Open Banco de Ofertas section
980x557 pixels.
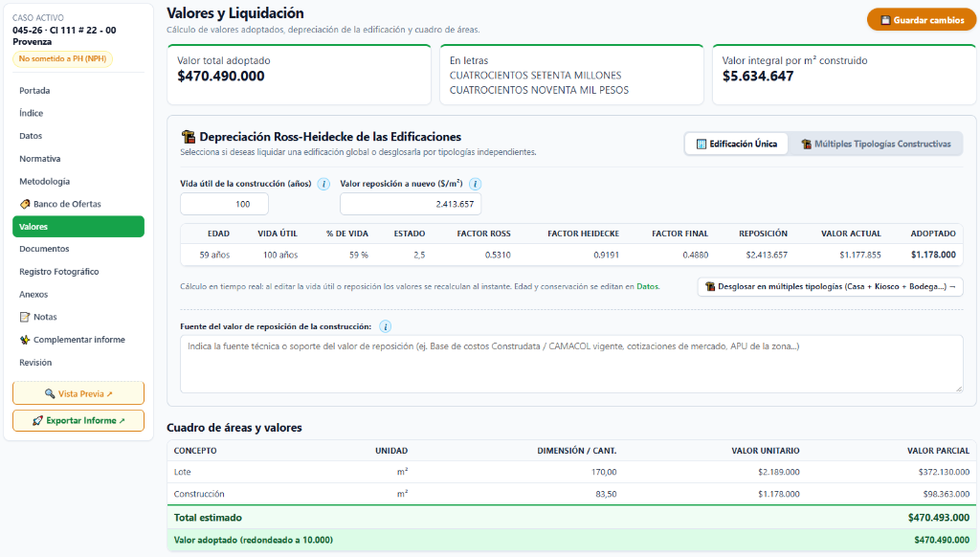click(x=78, y=204)
